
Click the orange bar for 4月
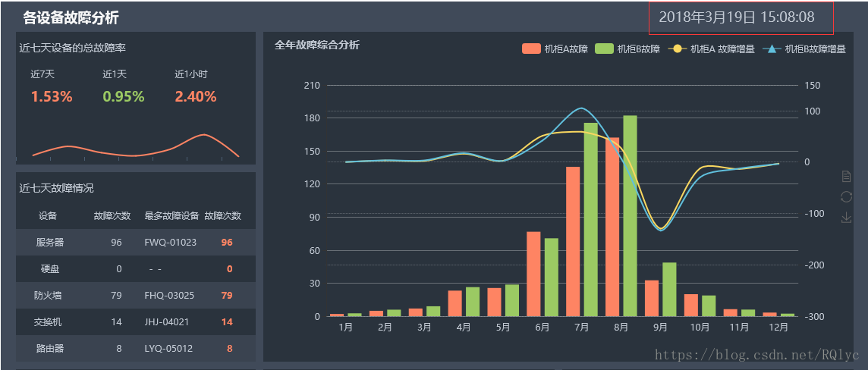455,303
